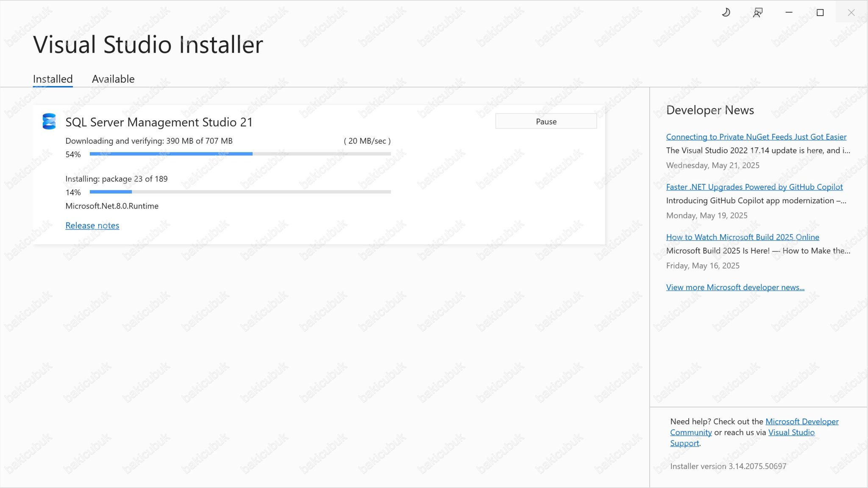Viewport: 868px width, 488px height.
Task: Minimize the Visual Studio Installer window
Action: [x=789, y=12]
